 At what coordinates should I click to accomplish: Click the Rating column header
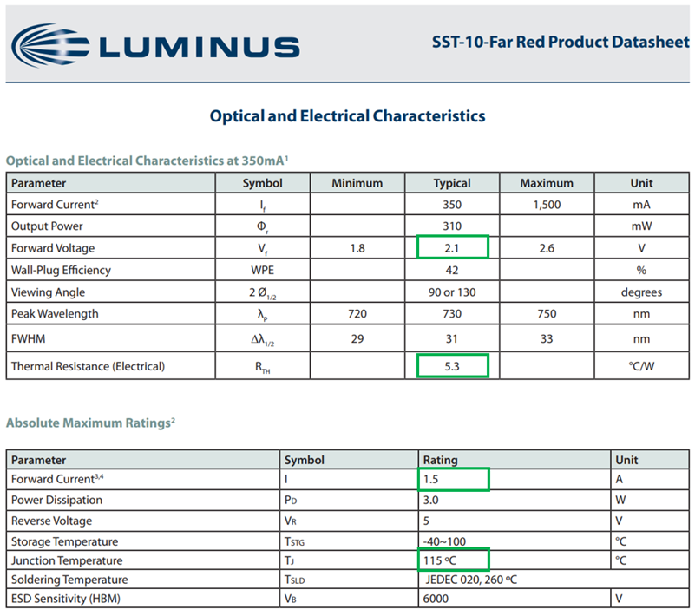(441, 460)
